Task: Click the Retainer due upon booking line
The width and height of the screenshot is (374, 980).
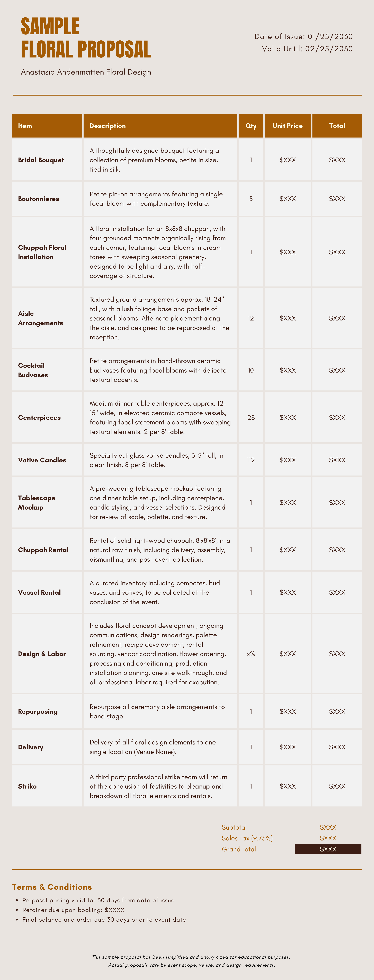Action: 73,910
